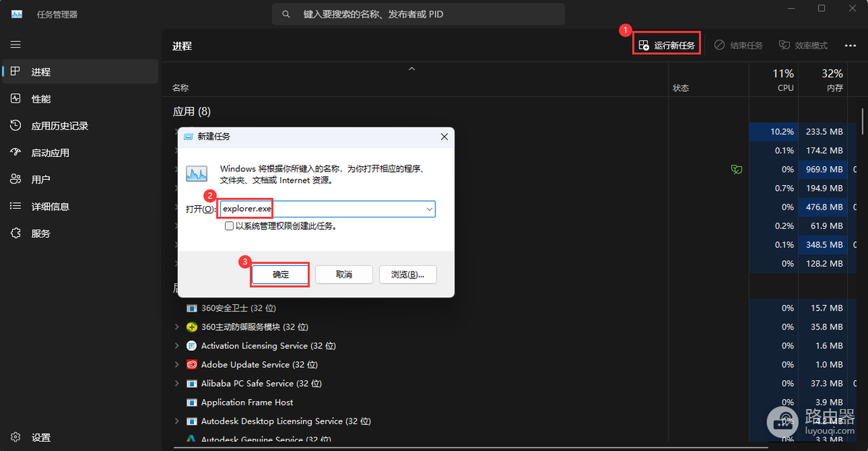This screenshot has height=451, width=868.
Task: Toggle Efficiency mode button
Action: 803,45
